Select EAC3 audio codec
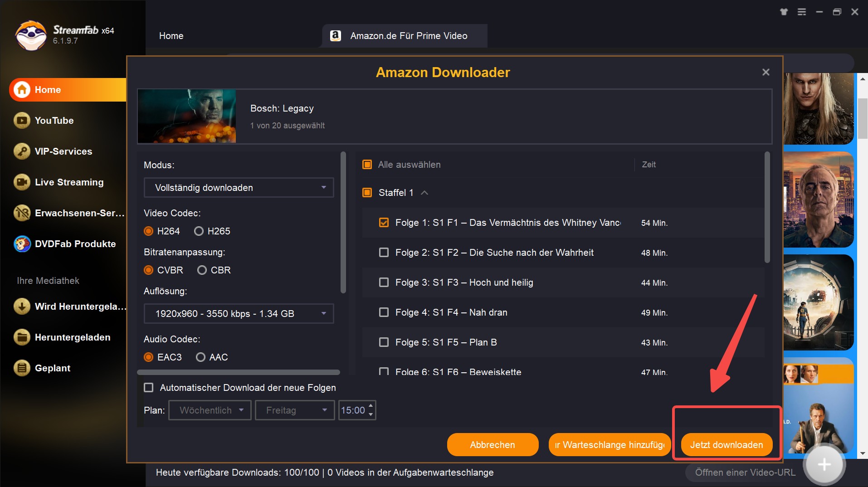This screenshot has height=487, width=868. [x=148, y=357]
